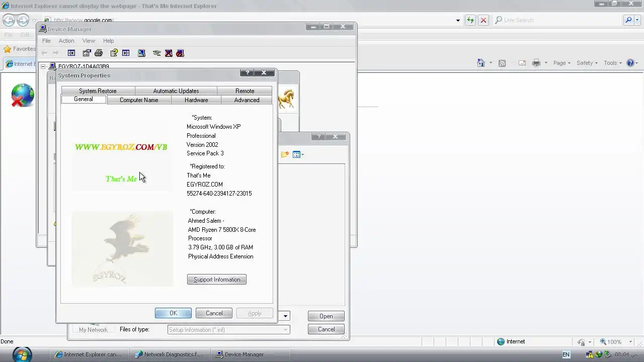Click Internet Explorer Stop button
Viewport: 644px width, 362px height.
coord(483,20)
